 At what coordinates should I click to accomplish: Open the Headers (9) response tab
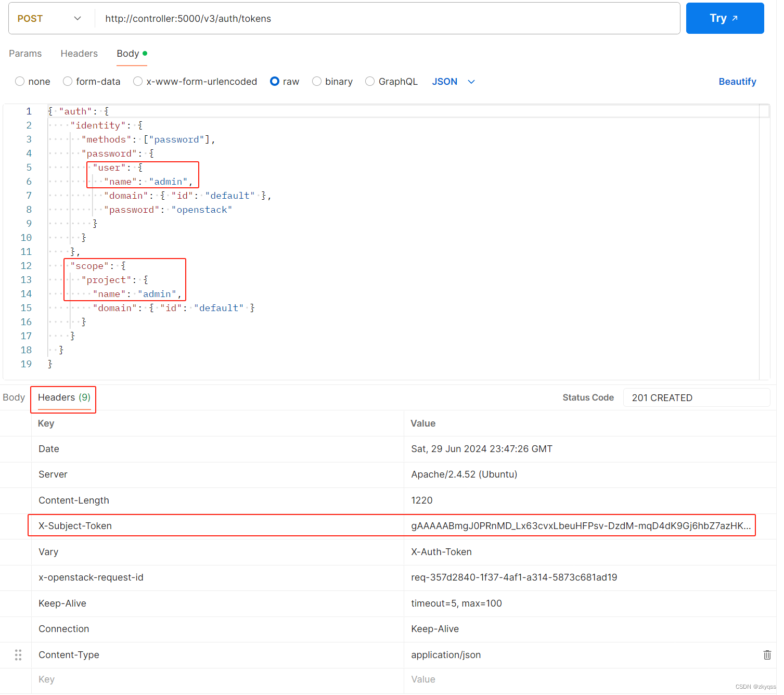(x=63, y=397)
